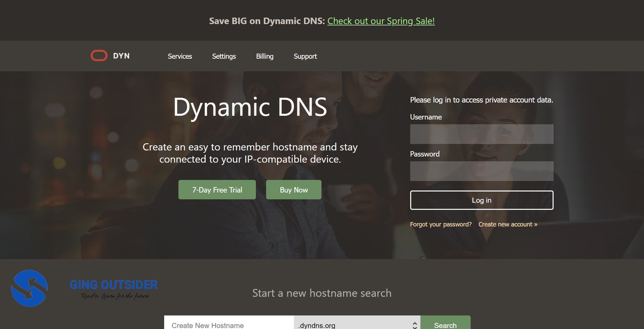Click the Create New Hostname field

tap(229, 323)
